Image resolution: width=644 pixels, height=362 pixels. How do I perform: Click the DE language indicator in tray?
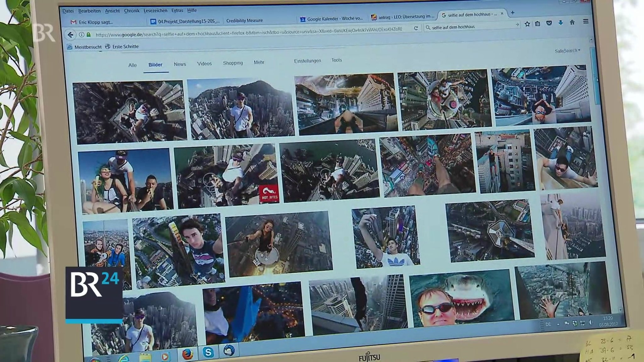coord(548,324)
